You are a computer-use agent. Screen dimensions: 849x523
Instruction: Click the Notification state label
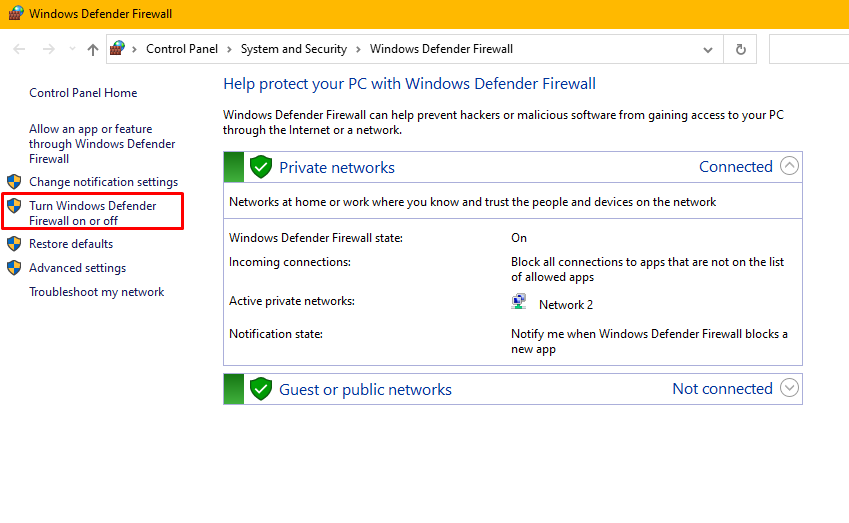(276, 334)
